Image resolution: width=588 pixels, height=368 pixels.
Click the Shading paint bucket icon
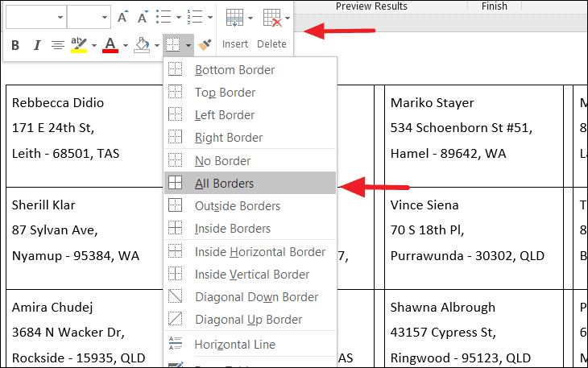[142, 45]
